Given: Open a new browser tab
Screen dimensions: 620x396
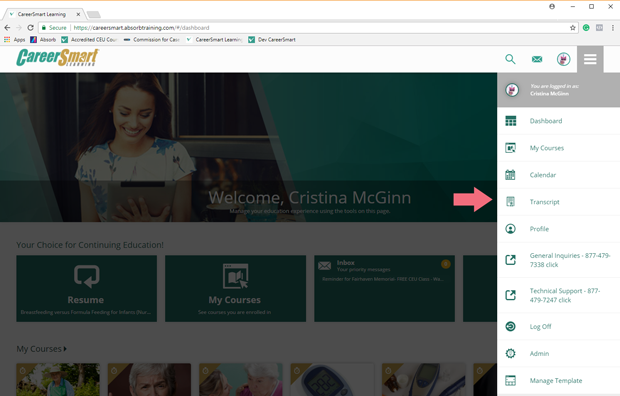Looking at the screenshot, I should (94, 15).
